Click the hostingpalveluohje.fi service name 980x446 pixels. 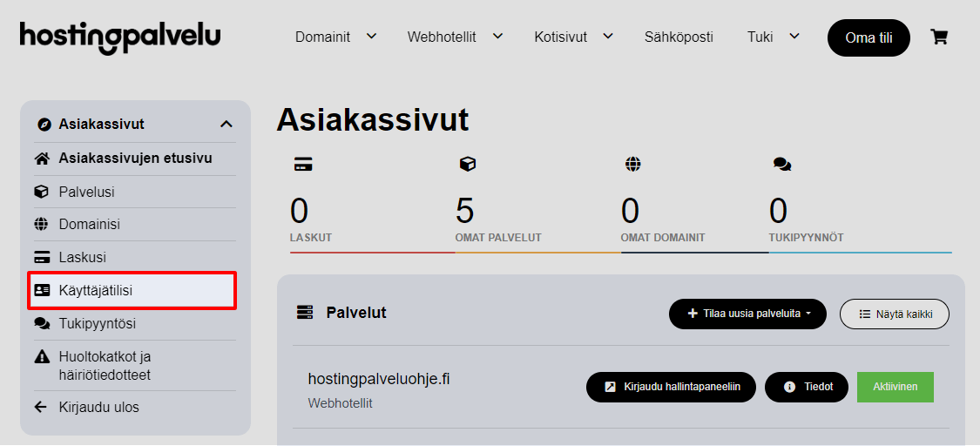(379, 379)
